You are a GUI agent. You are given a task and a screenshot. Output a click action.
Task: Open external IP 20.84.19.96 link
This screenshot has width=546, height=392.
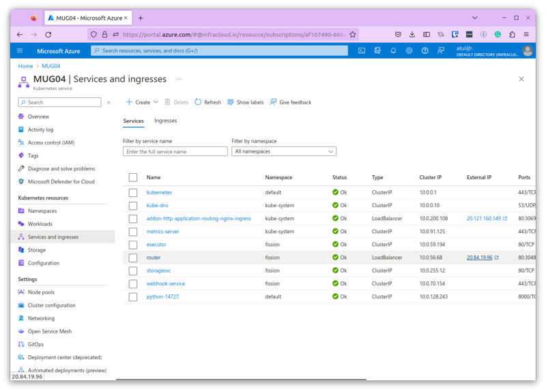tap(479, 258)
